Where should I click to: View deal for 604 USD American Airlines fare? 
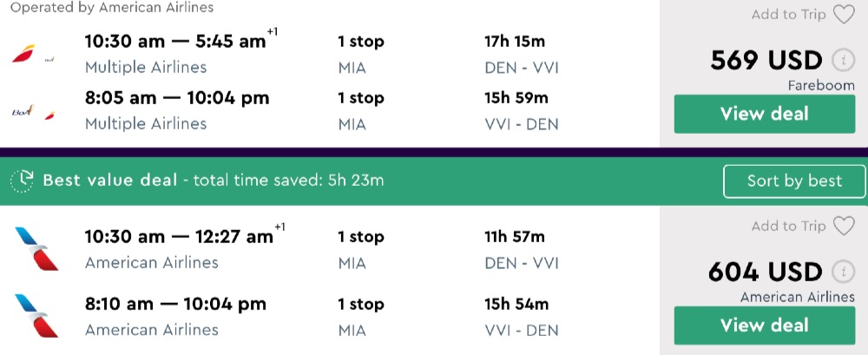point(764,325)
